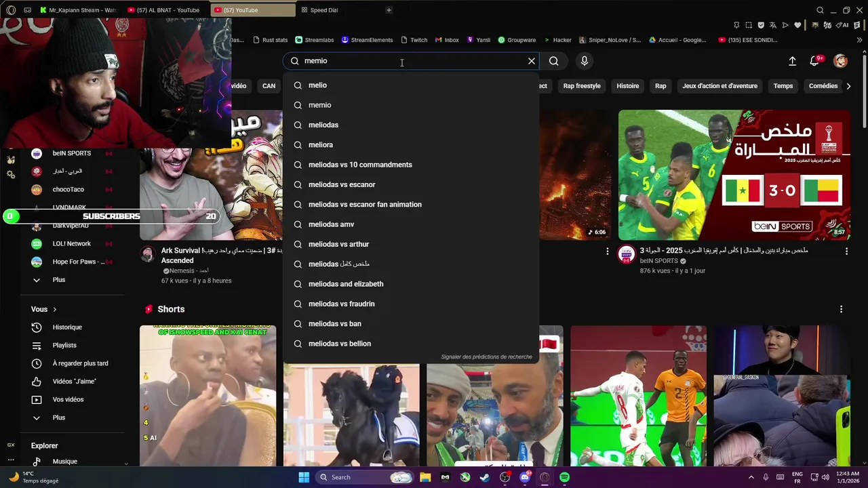The image size is (868, 488).
Task: Select the 'Rap' filter chip
Action: click(x=660, y=86)
